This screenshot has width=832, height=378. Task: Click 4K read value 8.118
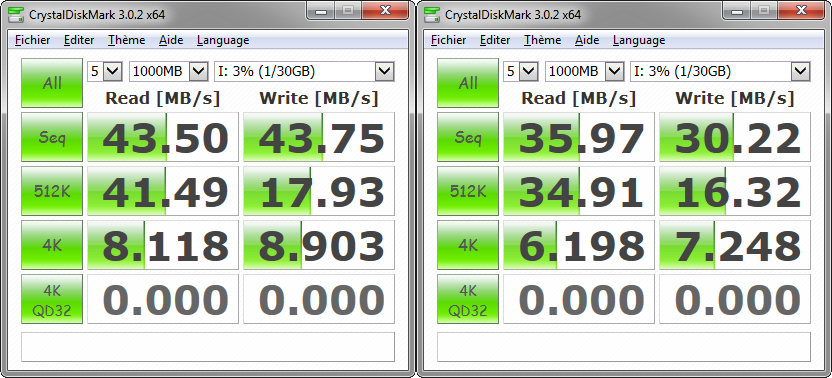(x=163, y=245)
